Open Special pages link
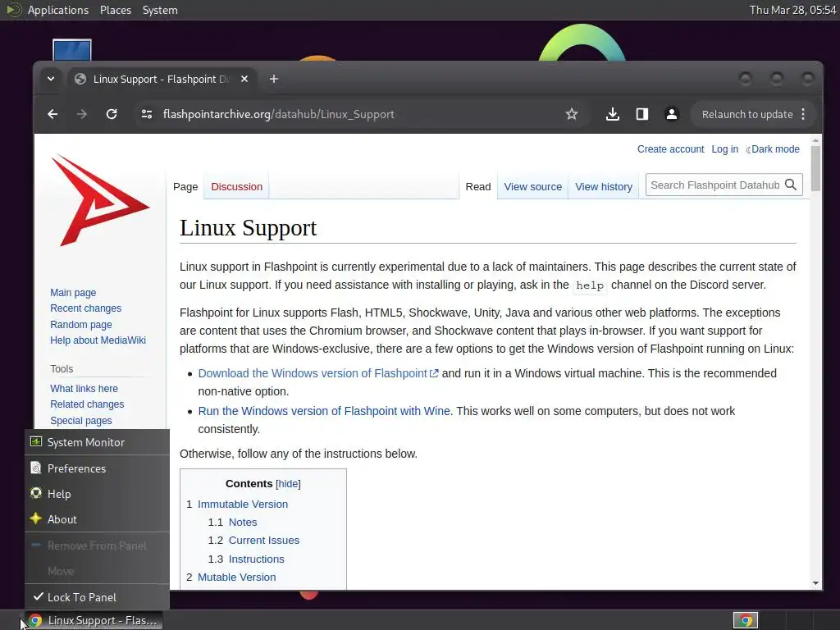 click(x=81, y=421)
